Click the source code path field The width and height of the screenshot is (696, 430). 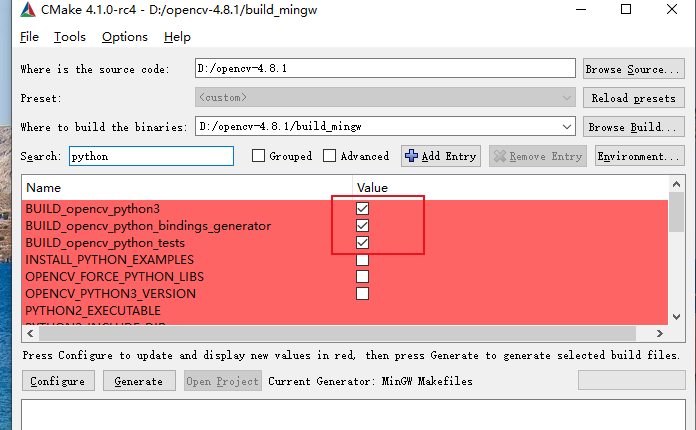385,68
